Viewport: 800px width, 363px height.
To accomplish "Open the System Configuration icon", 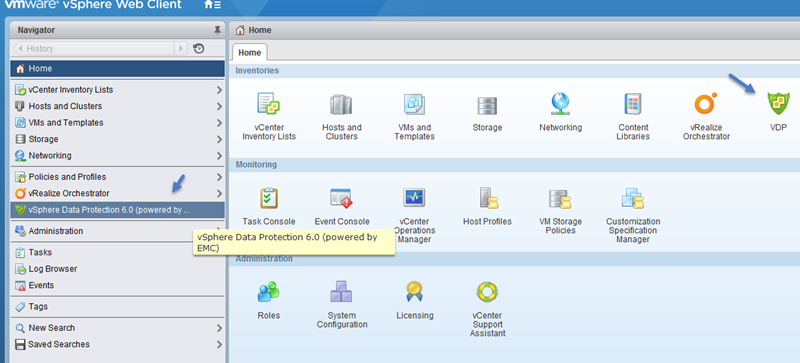I will (341, 292).
